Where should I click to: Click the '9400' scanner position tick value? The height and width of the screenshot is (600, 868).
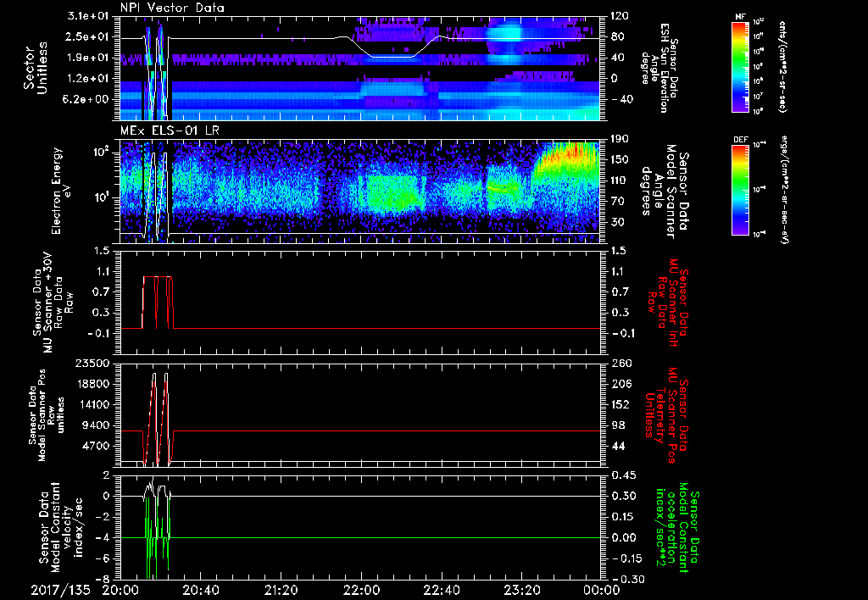[x=96, y=425]
